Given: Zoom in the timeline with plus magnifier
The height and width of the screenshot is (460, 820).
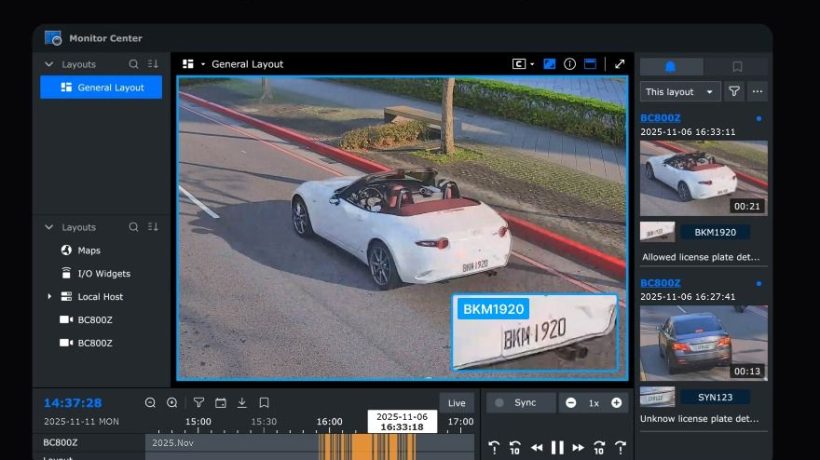Looking at the screenshot, I should click(x=172, y=403).
